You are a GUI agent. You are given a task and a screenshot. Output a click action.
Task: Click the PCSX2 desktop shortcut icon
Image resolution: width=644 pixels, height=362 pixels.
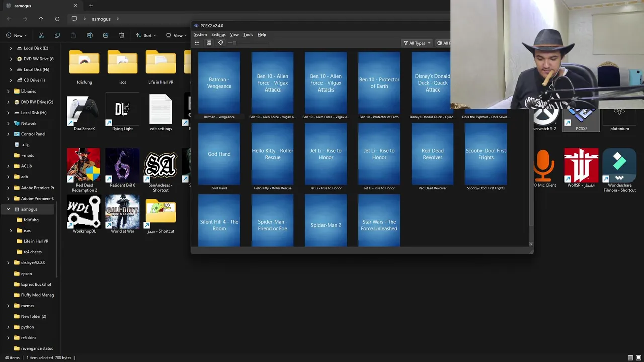click(x=582, y=120)
